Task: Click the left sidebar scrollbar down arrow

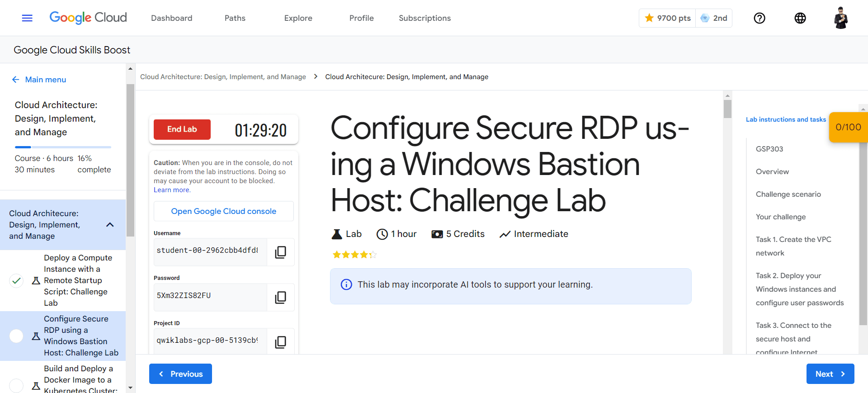Action: coord(131,388)
